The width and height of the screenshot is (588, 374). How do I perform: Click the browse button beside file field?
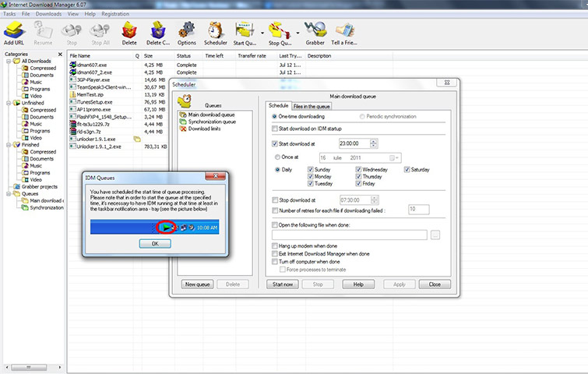pyautogui.click(x=435, y=235)
